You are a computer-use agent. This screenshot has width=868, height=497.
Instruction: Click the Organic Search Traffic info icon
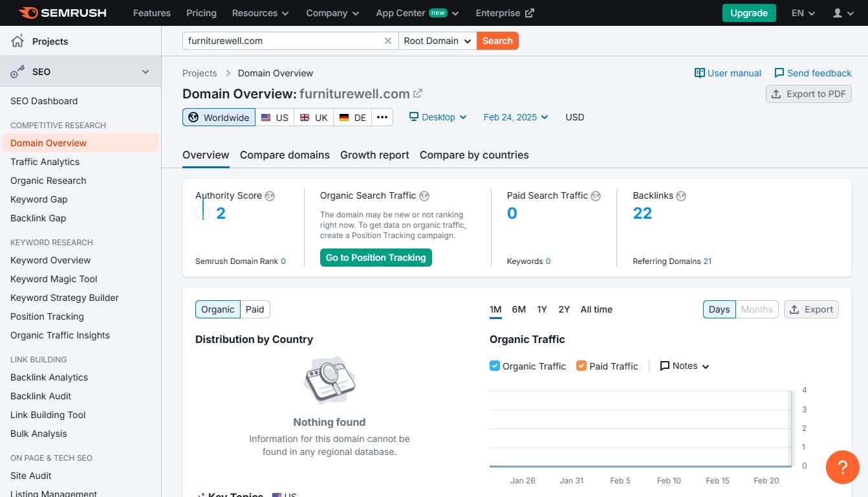click(424, 196)
